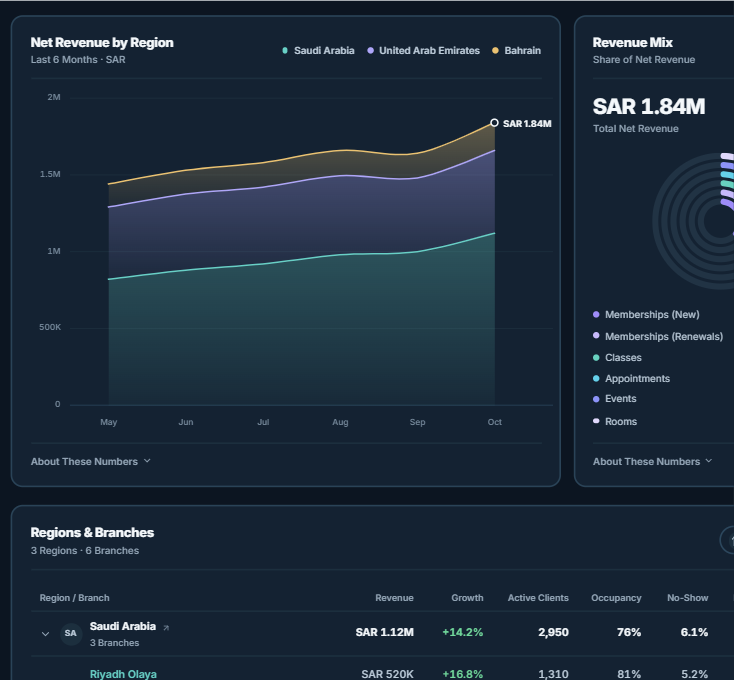
Task: Click the 76% occupancy cell
Action: coord(629,632)
